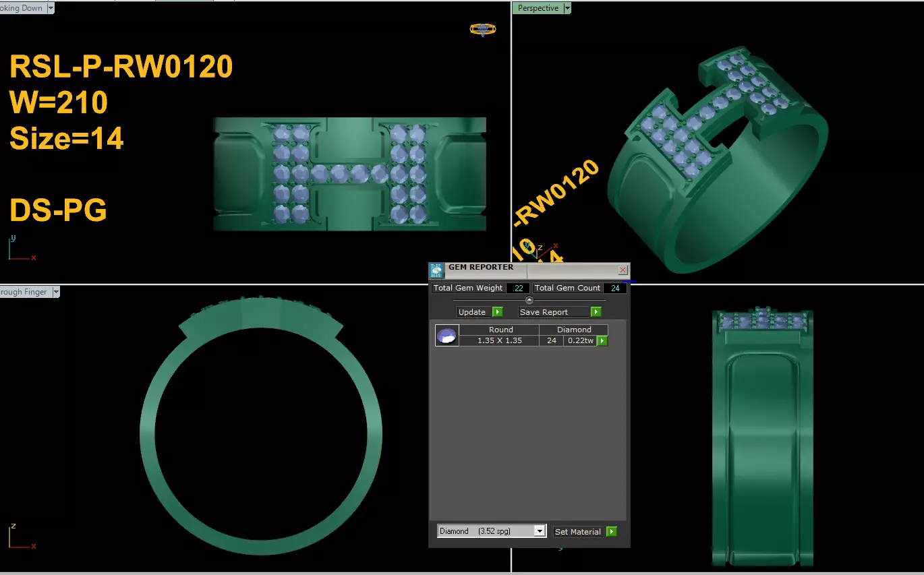Click the Gem Reporter title bar icon
The image size is (924, 575).
437,271
